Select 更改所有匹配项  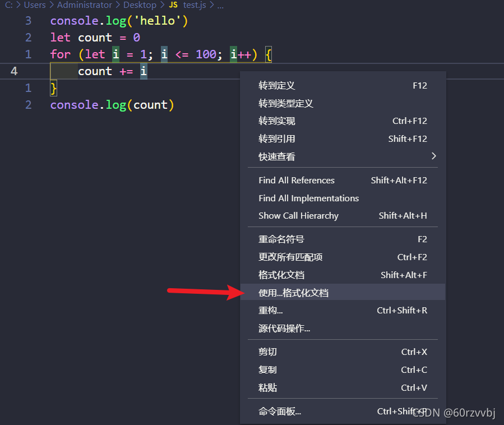(290, 257)
